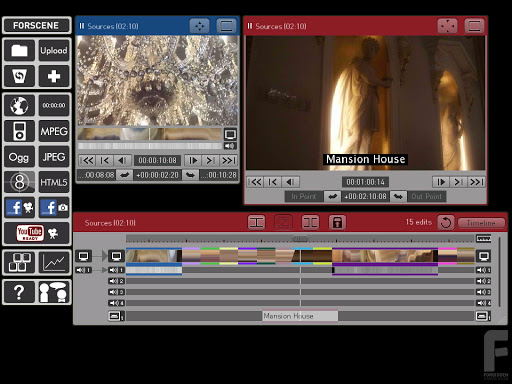This screenshot has height=384, width=512.
Task: Click the Timeline button
Action: click(481, 223)
